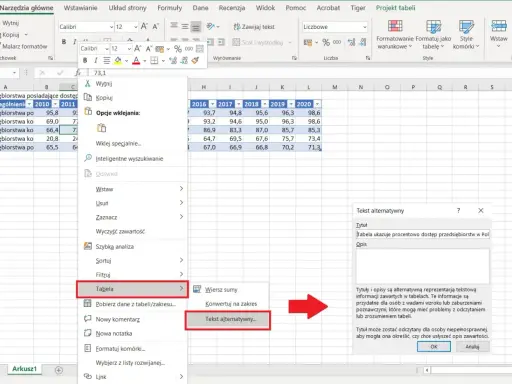Open ribbon font name dropdown Calibri
512x384 pixels.
click(111, 27)
